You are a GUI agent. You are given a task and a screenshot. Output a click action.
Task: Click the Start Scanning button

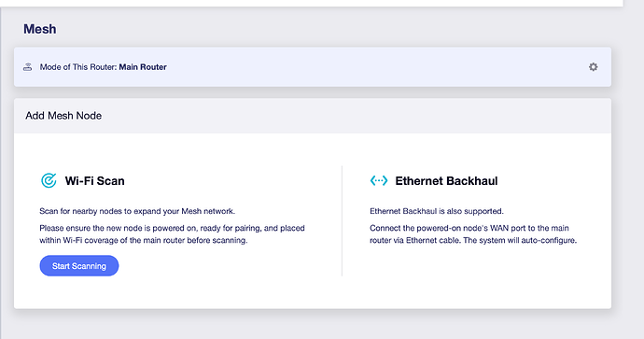79,266
